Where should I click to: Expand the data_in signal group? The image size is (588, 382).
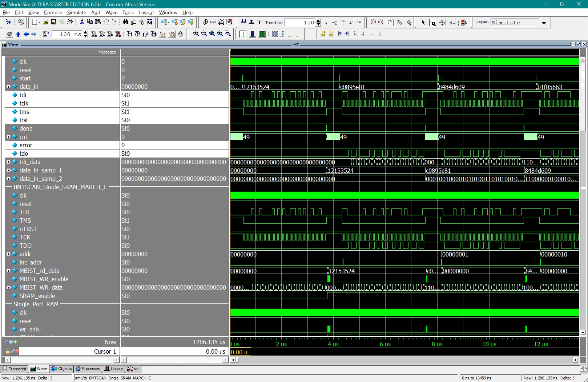(x=8, y=87)
